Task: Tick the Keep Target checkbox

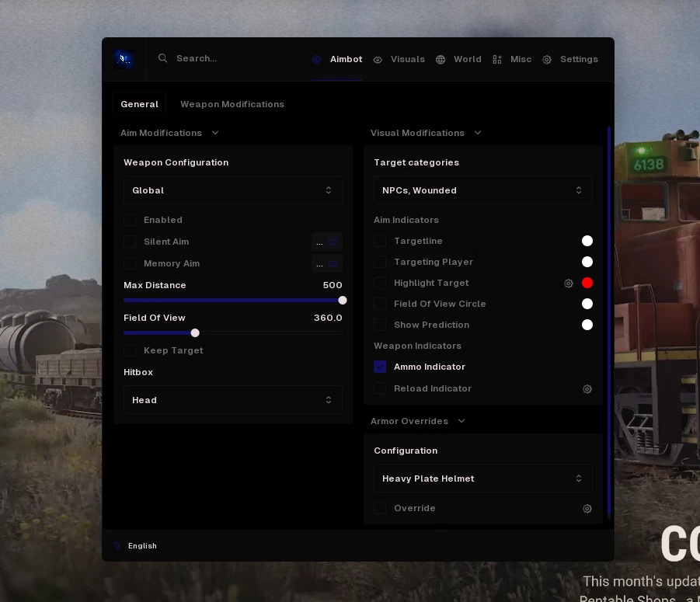Action: click(130, 351)
